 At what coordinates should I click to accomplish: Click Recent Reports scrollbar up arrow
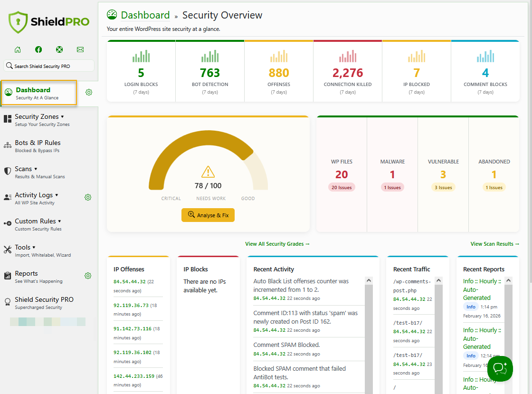tap(509, 281)
